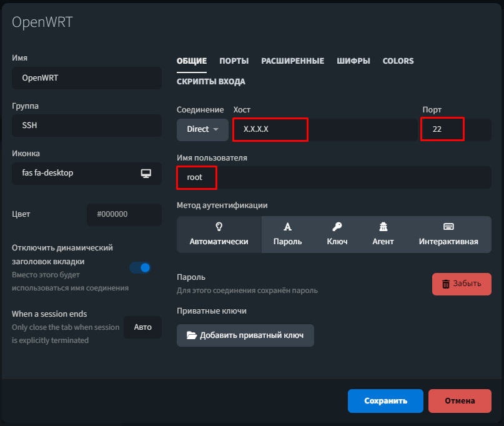Switch to the Порты tab

point(234,61)
